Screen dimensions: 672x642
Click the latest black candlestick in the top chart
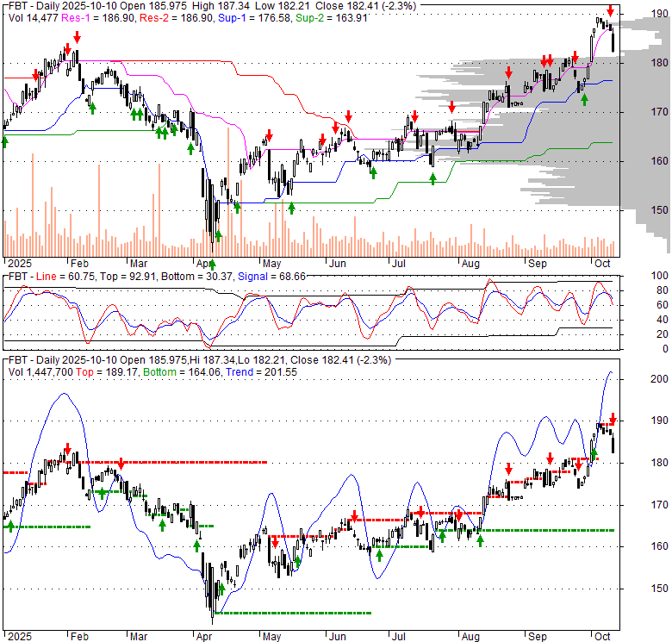click(x=613, y=42)
